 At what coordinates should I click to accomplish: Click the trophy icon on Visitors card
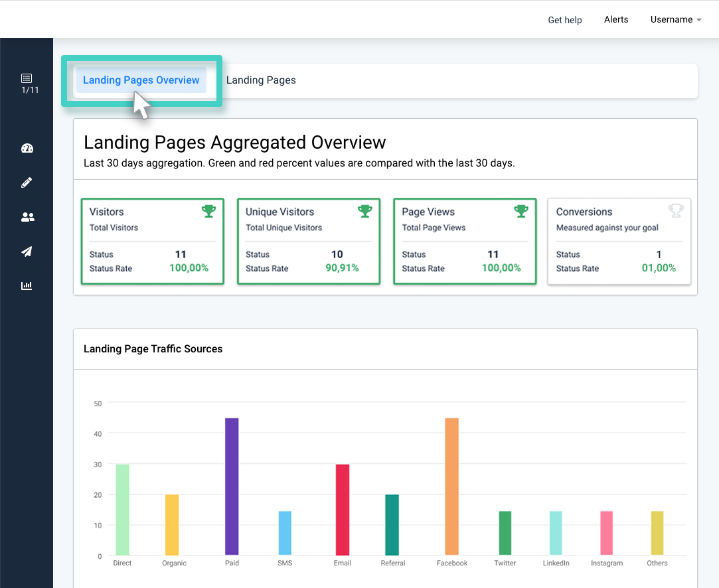tap(208, 211)
